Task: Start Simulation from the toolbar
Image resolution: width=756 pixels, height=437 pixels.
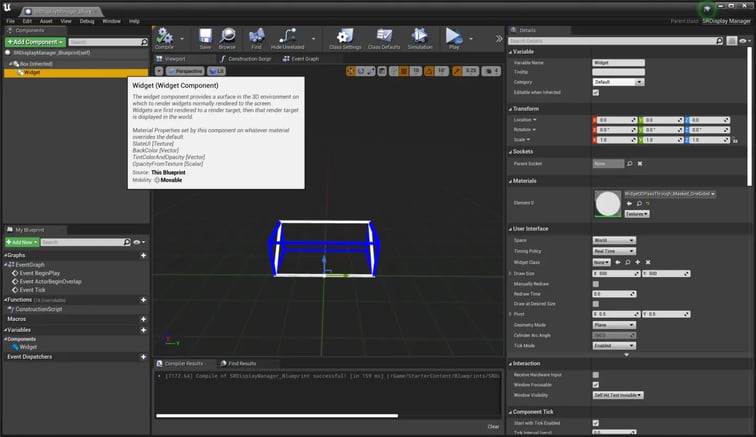Action: (420, 38)
